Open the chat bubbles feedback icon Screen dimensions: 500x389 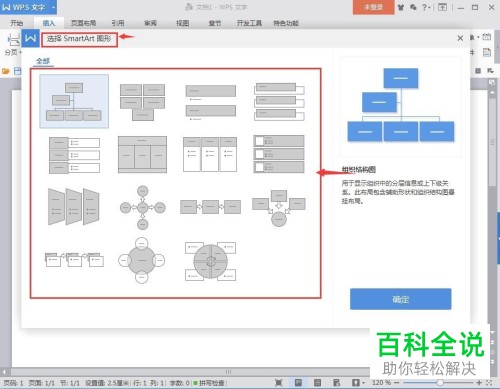click(x=413, y=7)
